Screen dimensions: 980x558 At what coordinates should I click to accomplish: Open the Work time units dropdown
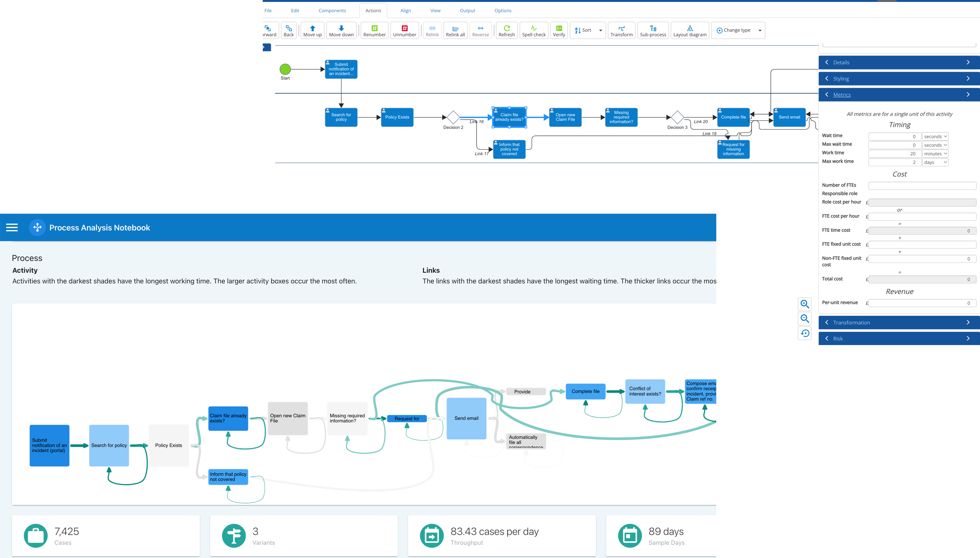935,154
